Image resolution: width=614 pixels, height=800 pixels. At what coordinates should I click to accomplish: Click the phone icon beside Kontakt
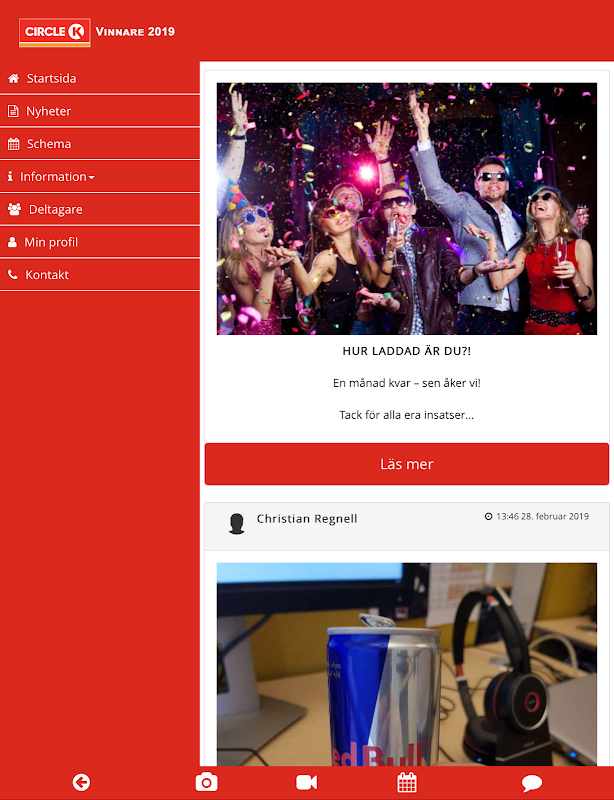[13, 274]
